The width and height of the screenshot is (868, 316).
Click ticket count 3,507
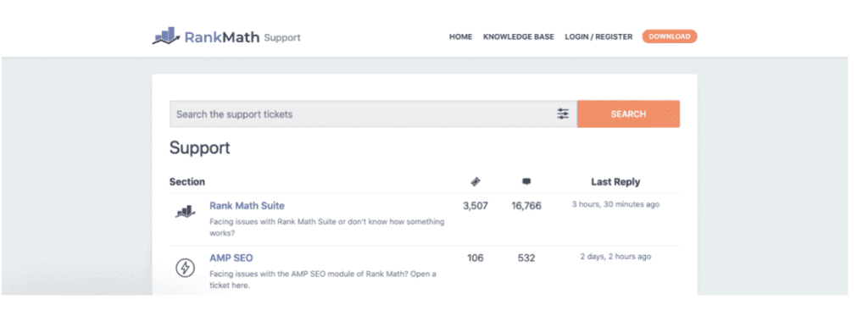tap(476, 206)
